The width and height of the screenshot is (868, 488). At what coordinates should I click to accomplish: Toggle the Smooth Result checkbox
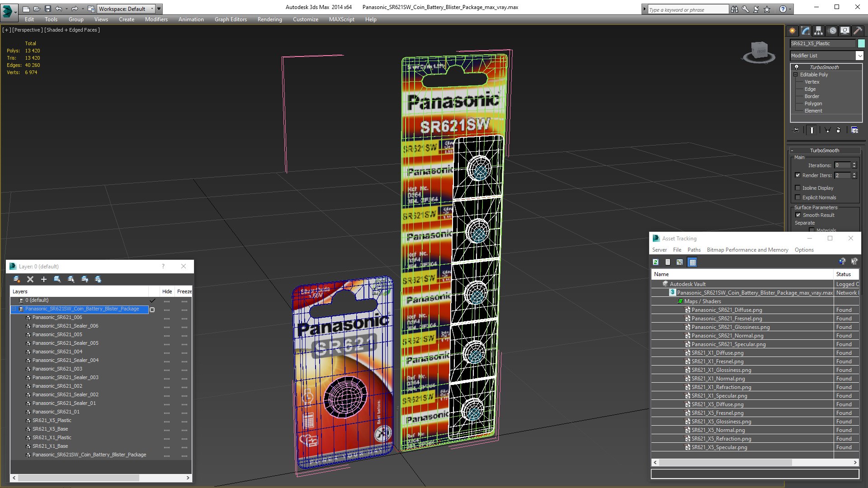[x=798, y=215]
